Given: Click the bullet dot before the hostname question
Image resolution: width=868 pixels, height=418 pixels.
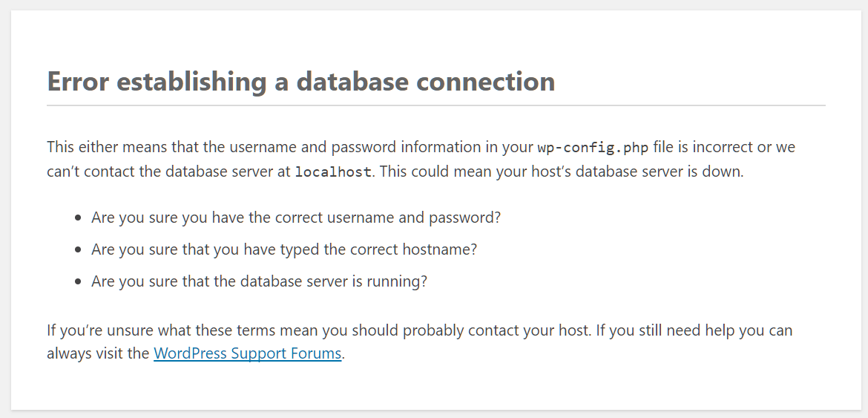Looking at the screenshot, I should point(78,250).
